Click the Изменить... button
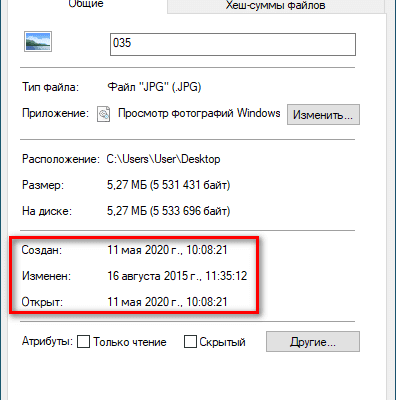The height and width of the screenshot is (400, 396). (323, 115)
